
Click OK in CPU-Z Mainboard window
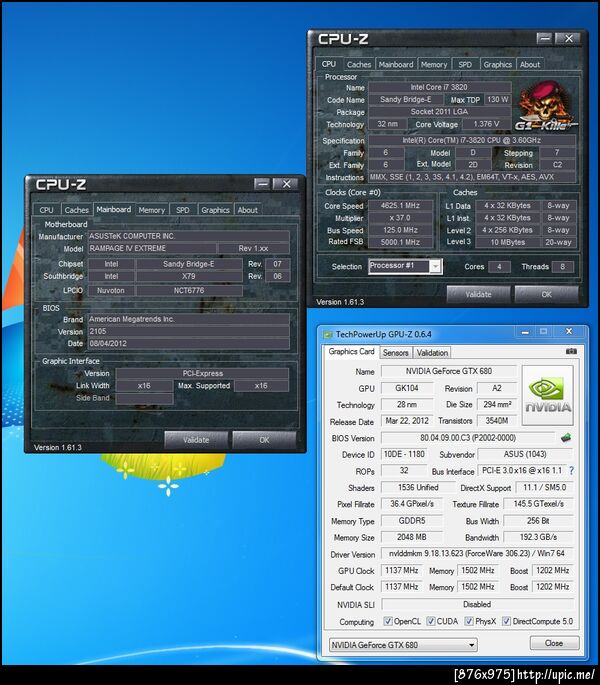coord(264,439)
